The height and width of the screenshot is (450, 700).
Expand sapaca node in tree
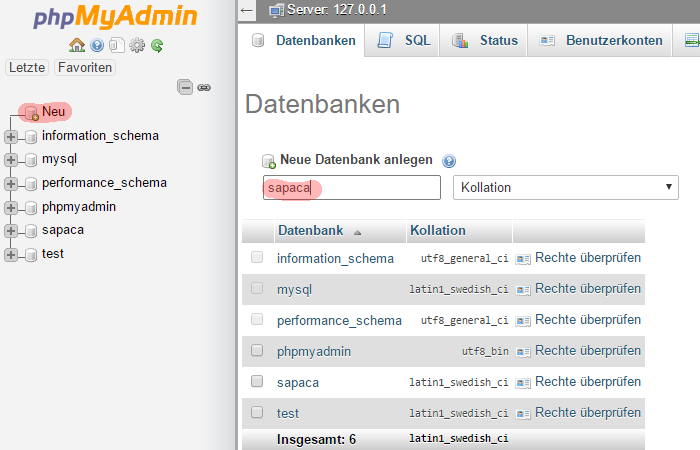11,231
